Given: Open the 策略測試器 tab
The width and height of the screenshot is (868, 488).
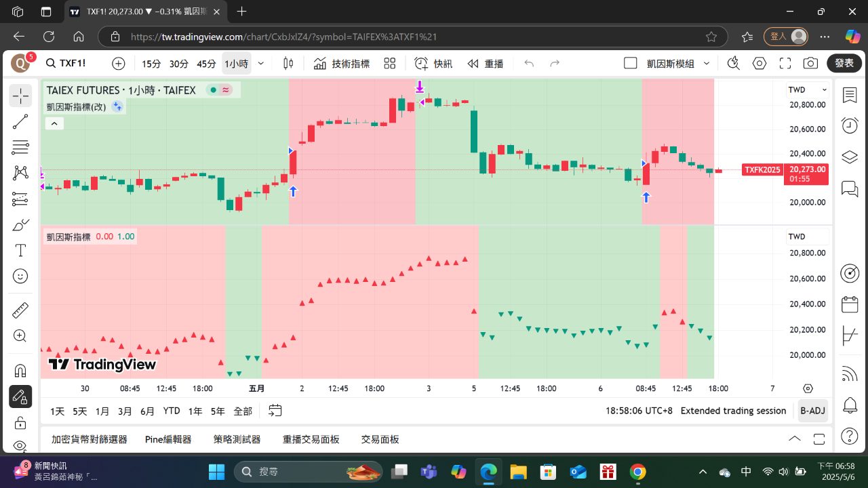Looking at the screenshot, I should click(x=237, y=439).
